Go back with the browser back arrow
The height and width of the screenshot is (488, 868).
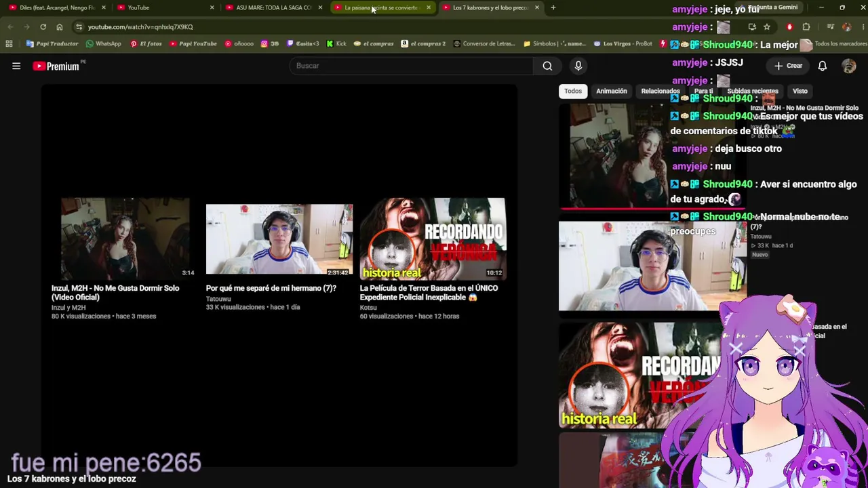(10, 27)
